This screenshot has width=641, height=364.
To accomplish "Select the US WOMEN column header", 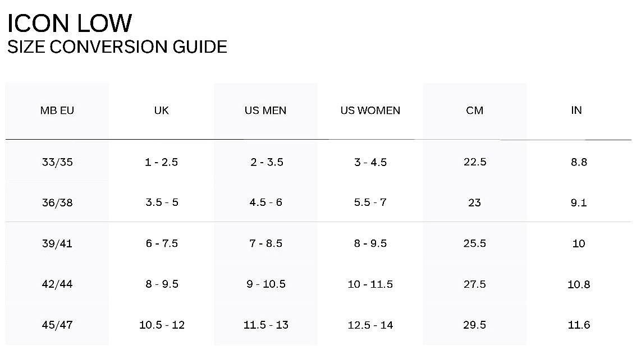I will tap(370, 110).
